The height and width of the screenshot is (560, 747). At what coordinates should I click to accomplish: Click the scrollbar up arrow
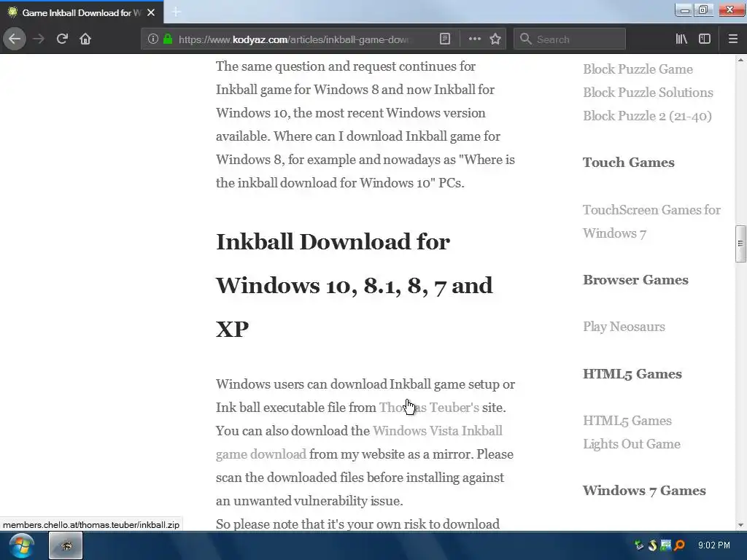[x=740, y=60]
